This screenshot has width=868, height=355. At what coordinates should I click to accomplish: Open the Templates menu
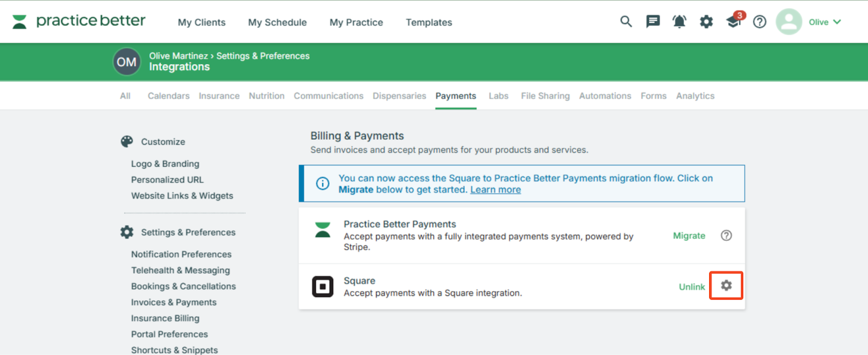click(x=429, y=22)
